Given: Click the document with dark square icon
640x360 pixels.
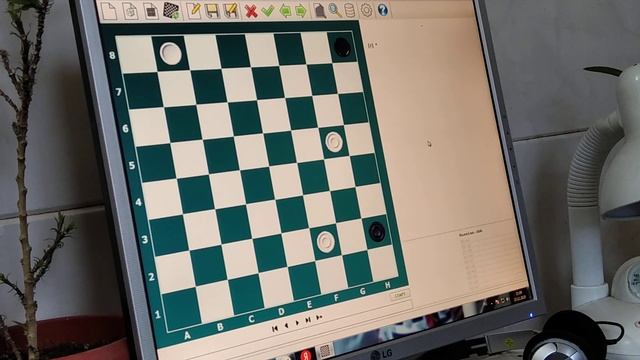Looking at the screenshot, I should [x=151, y=11].
